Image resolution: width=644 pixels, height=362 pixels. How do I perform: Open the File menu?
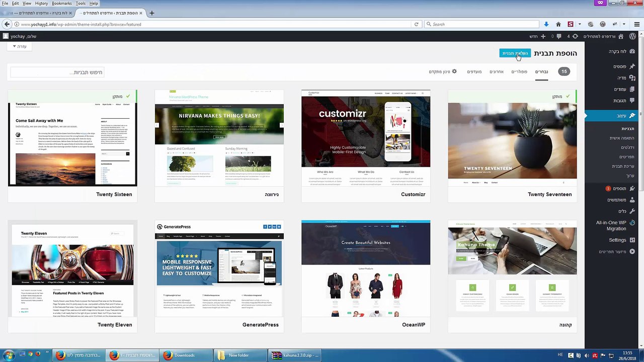click(x=5, y=4)
